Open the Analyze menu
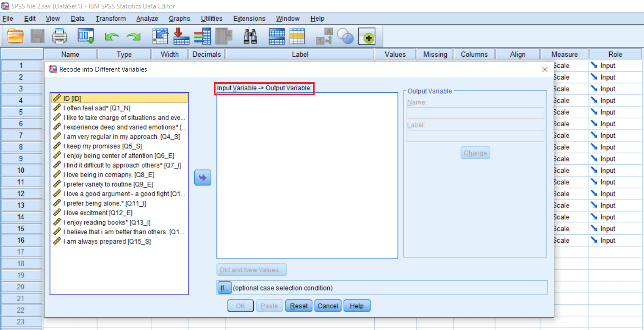644x330 pixels. click(x=147, y=19)
